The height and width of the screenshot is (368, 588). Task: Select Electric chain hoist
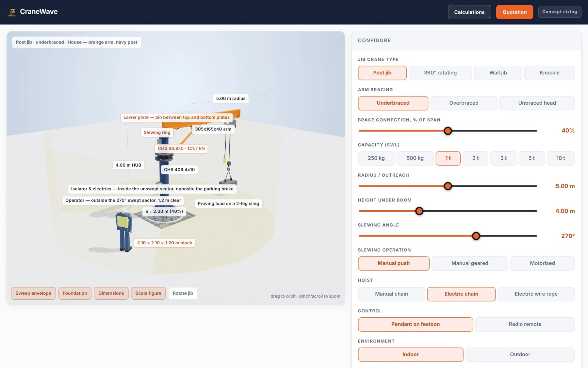461,294
